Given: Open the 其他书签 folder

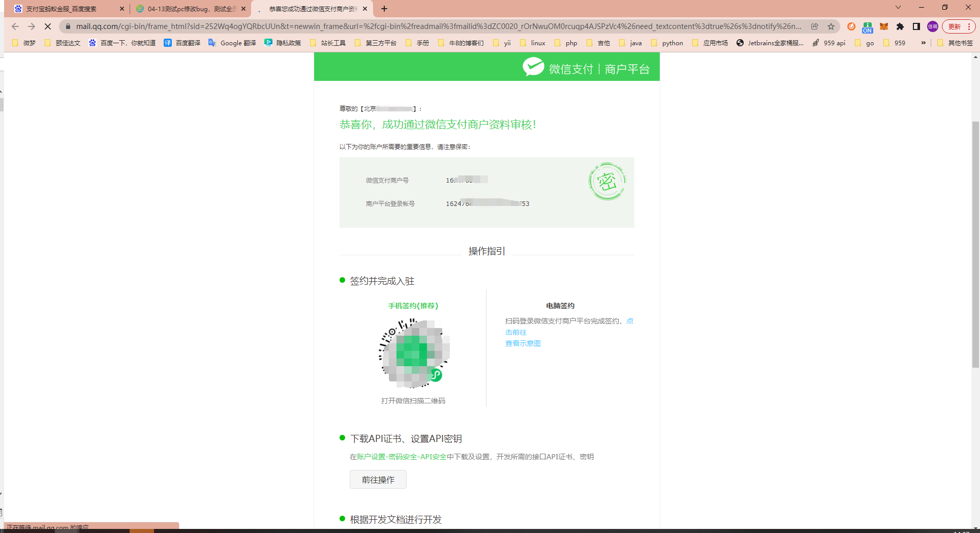Looking at the screenshot, I should pyautogui.click(x=956, y=43).
